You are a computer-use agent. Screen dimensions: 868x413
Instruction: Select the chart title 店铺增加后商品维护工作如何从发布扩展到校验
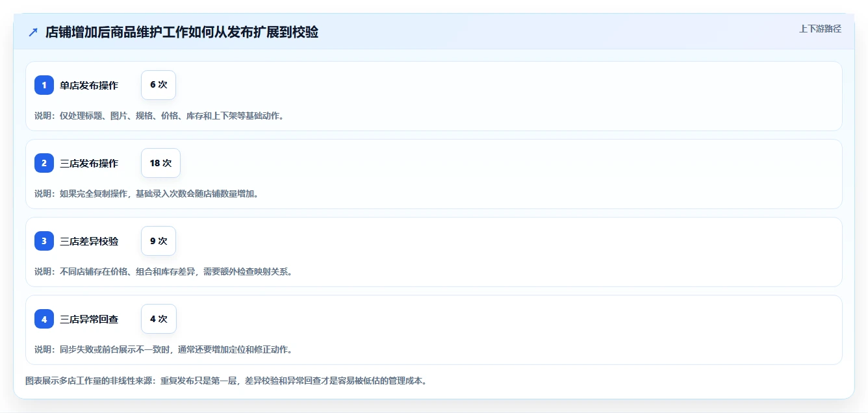tap(182, 32)
